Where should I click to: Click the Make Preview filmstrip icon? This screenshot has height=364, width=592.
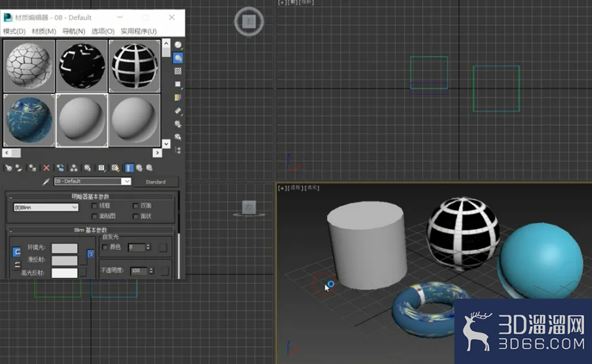click(178, 111)
